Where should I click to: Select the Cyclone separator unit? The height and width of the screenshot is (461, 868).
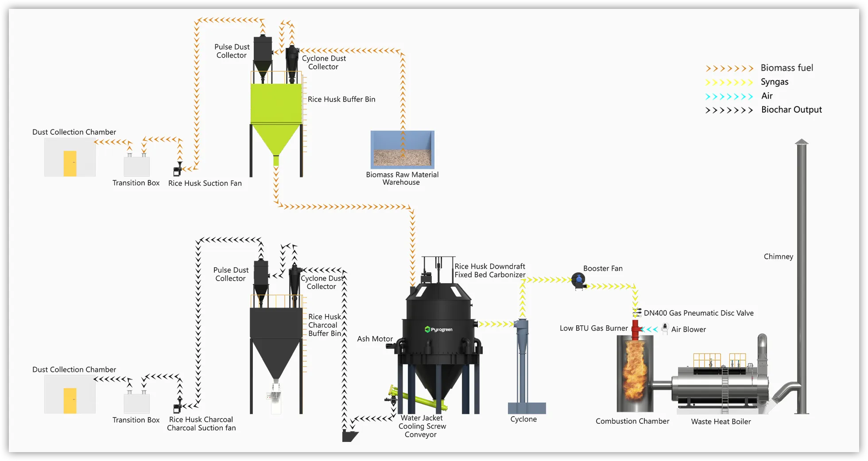[x=523, y=363]
